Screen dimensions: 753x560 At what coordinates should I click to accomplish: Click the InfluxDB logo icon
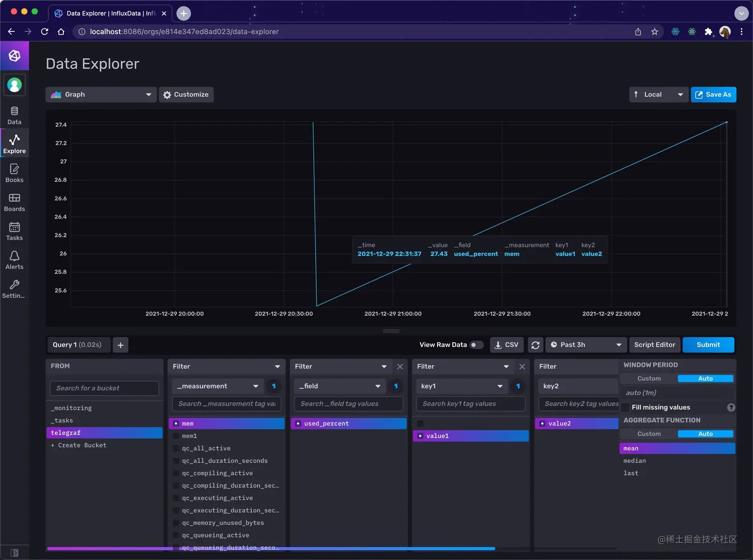pyautogui.click(x=14, y=56)
